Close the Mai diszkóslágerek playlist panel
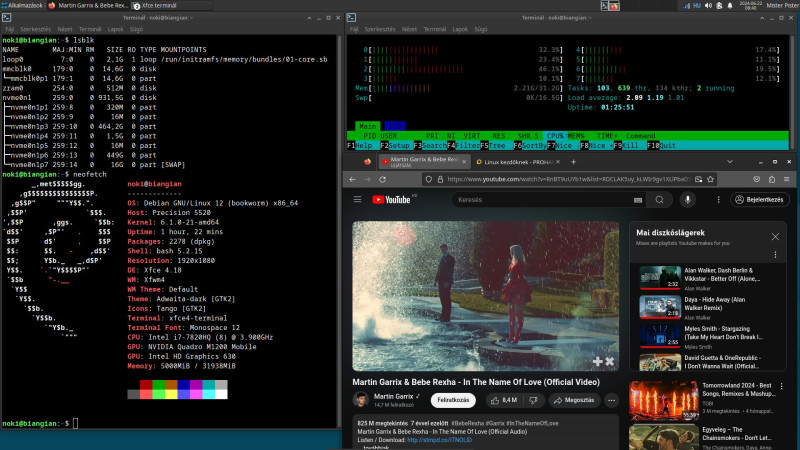The image size is (800, 450). (775, 237)
